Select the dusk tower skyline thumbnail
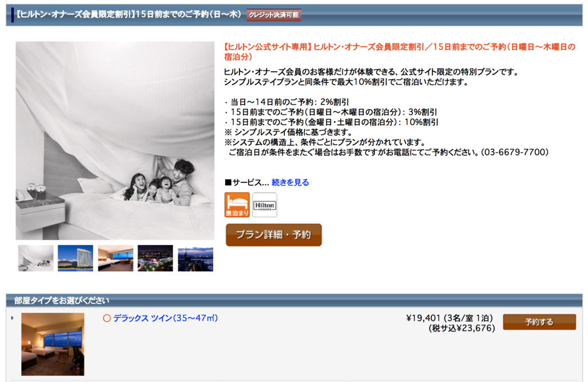Screen dimensions: 588x382 pyautogui.click(x=195, y=258)
